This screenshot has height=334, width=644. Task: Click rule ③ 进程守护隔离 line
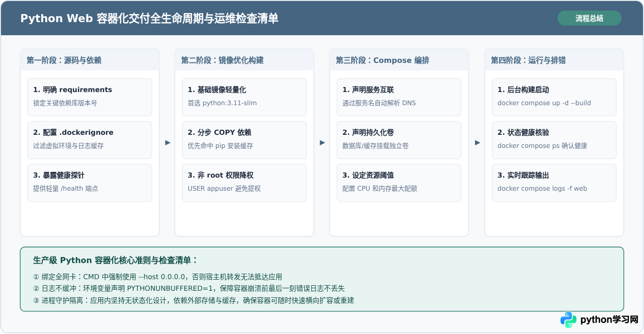194,300
